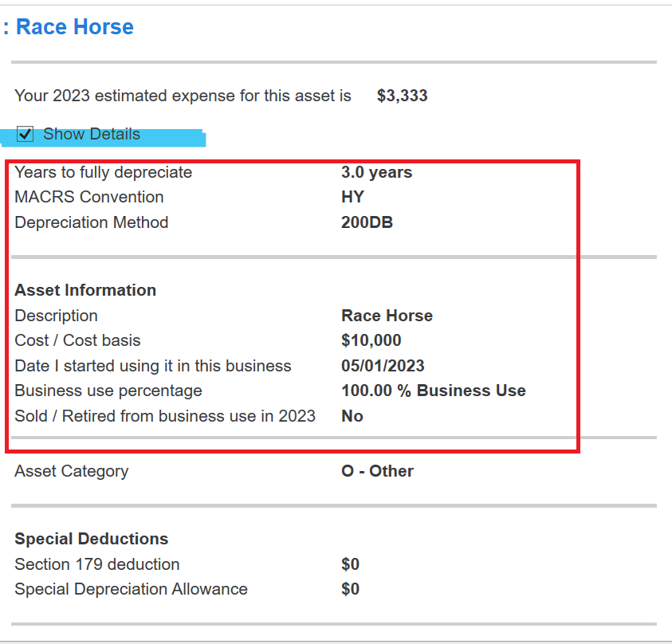Image resolution: width=672 pixels, height=644 pixels.
Task: Click the 100.00 % Business Use value
Action: coord(434,391)
